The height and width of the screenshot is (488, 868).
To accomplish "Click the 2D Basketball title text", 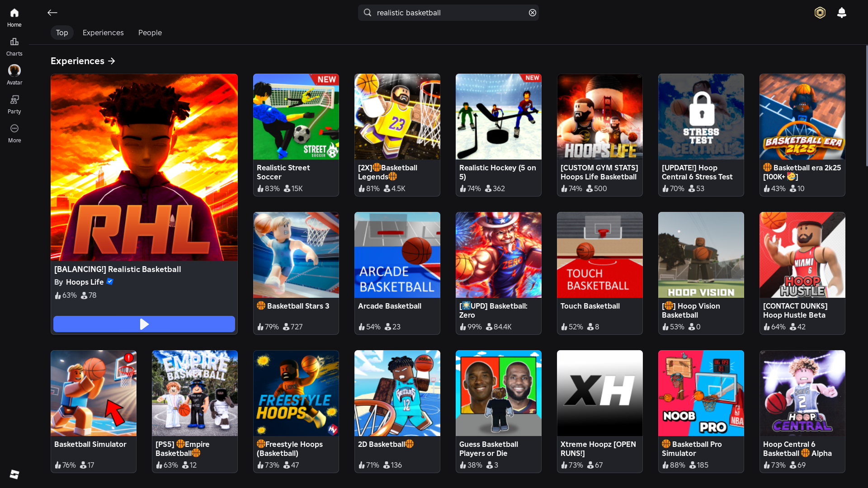I will click(x=386, y=444).
